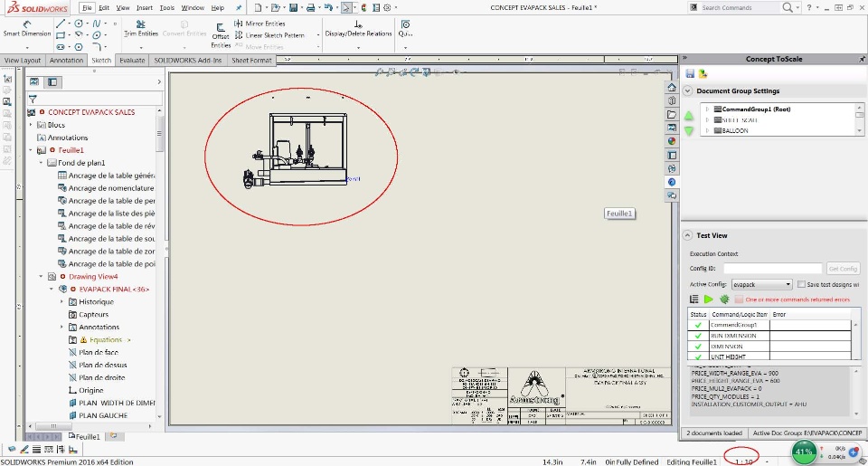
Task: Open Options gear in the quick toolbar
Action: click(387, 8)
